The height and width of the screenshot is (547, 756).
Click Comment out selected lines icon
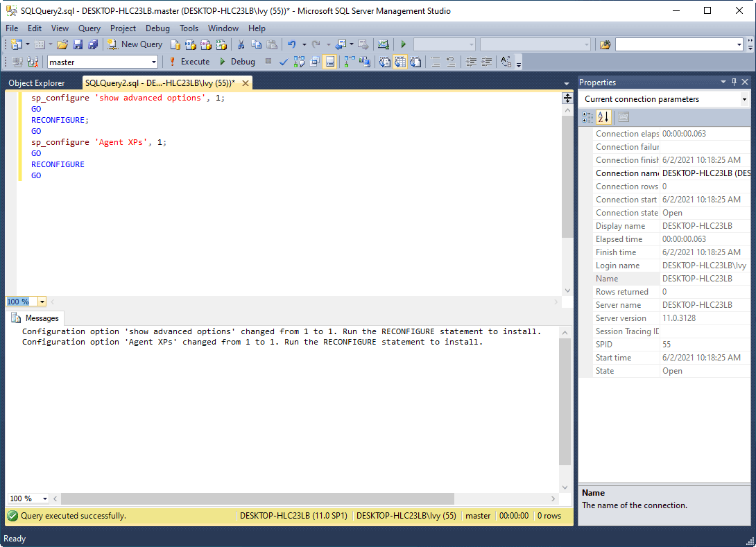click(x=436, y=62)
